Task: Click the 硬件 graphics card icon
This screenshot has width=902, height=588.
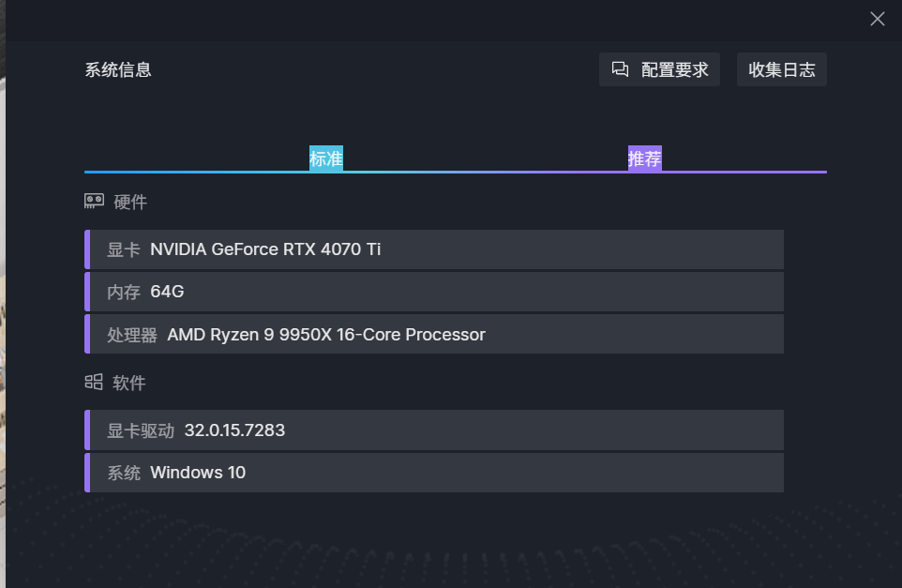Action: pos(94,202)
